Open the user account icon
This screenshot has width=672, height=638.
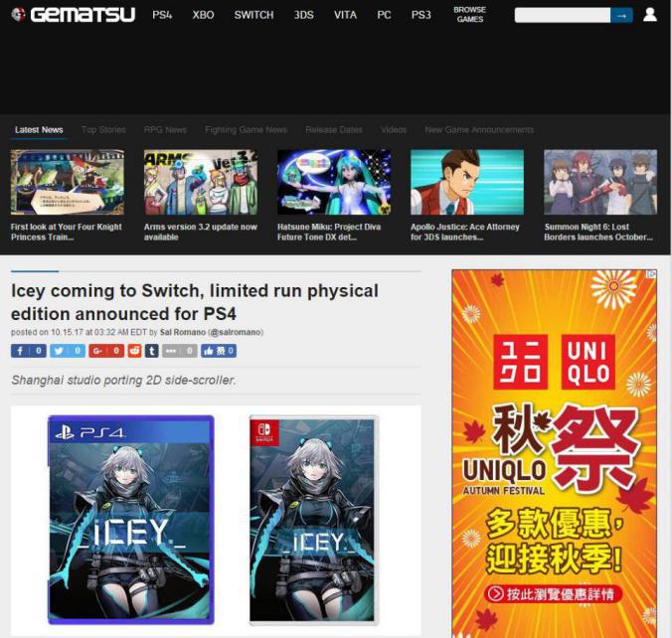tap(650, 15)
